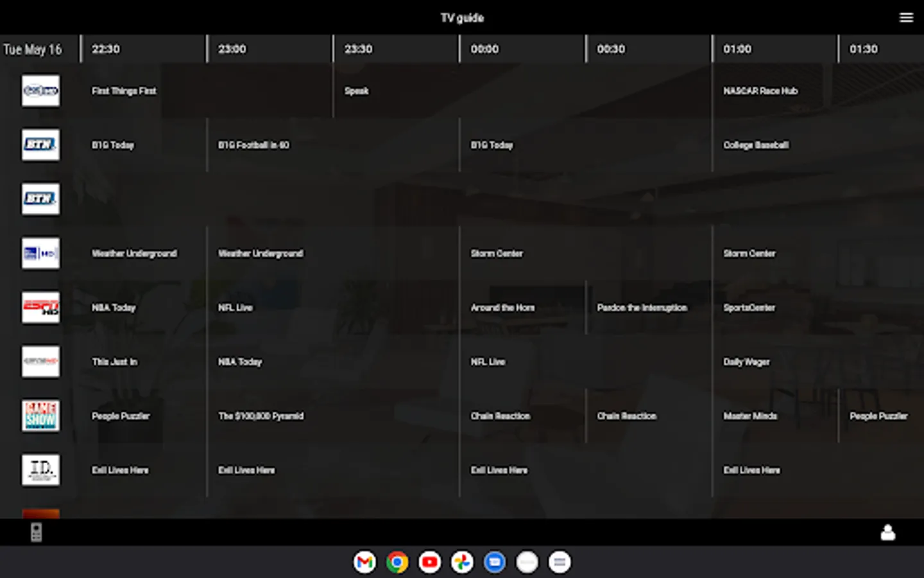Tap the remote control icon in the bottom bar
The height and width of the screenshot is (578, 924).
click(37, 532)
